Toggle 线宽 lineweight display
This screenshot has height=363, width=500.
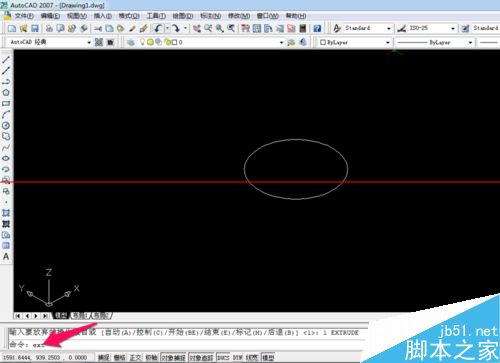(x=252, y=358)
